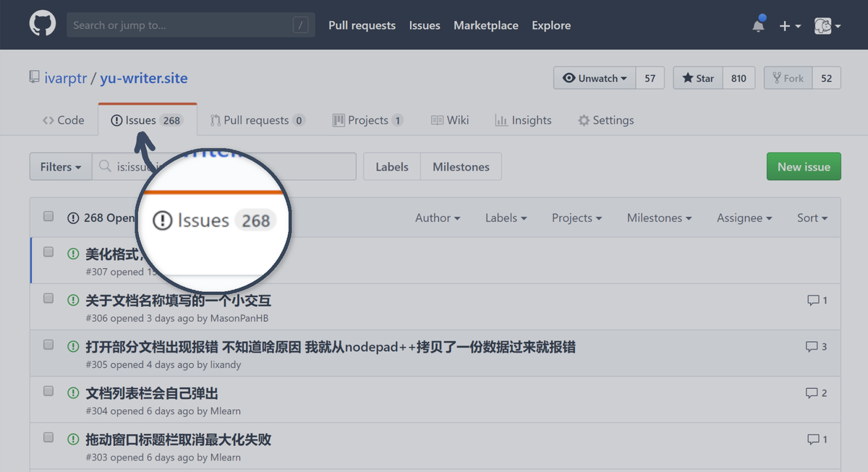Expand the Filters dropdown
The width and height of the screenshot is (868, 472).
61,166
